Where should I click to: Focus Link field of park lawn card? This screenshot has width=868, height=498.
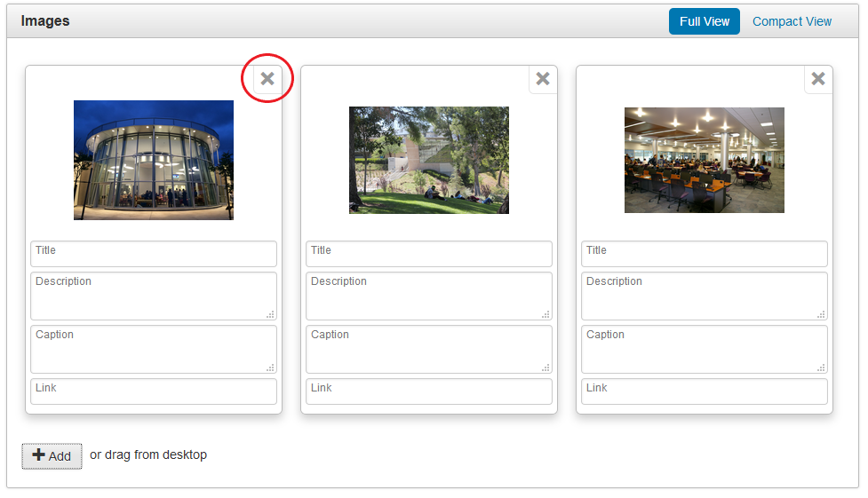(x=429, y=391)
